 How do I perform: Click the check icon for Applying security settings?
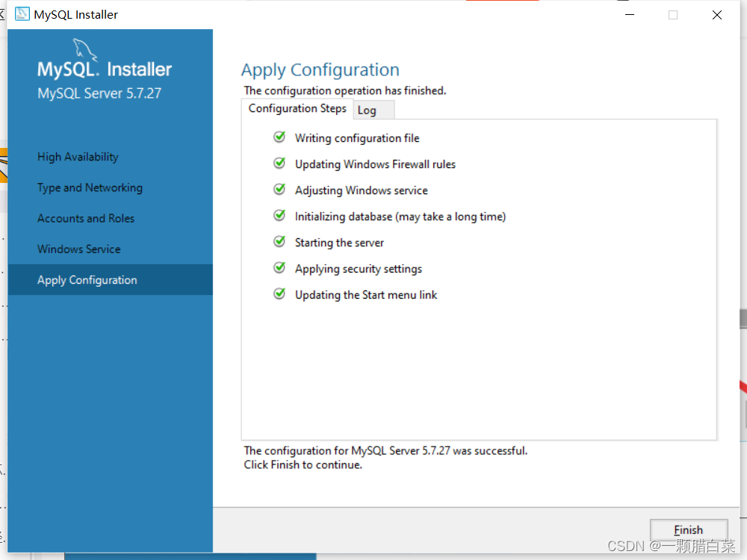click(279, 268)
